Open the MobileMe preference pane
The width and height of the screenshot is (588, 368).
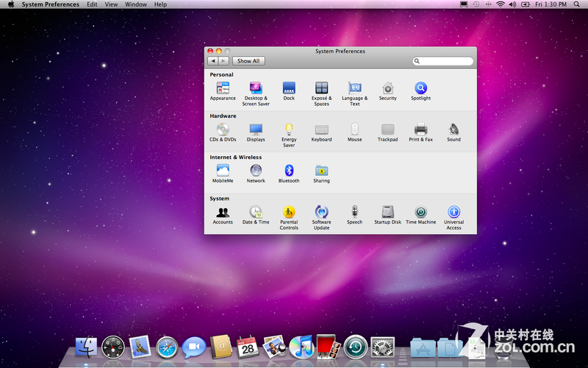click(223, 174)
